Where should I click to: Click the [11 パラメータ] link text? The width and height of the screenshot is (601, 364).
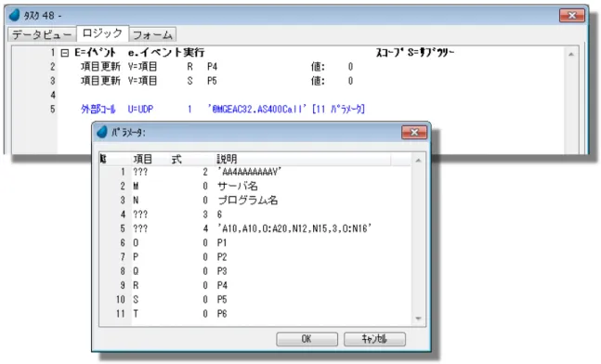pyautogui.click(x=338, y=110)
